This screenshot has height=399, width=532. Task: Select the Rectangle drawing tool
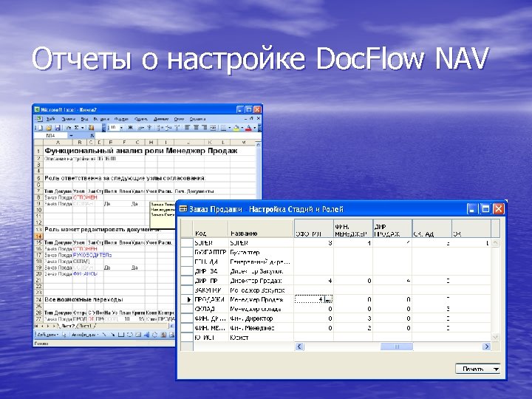pyautogui.click(x=121, y=335)
